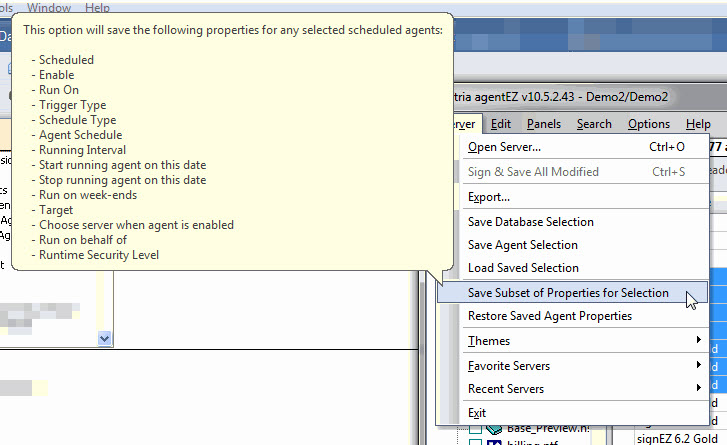Click the billing.ntf template icon
This screenshot has height=445, width=727.
[x=497, y=442]
